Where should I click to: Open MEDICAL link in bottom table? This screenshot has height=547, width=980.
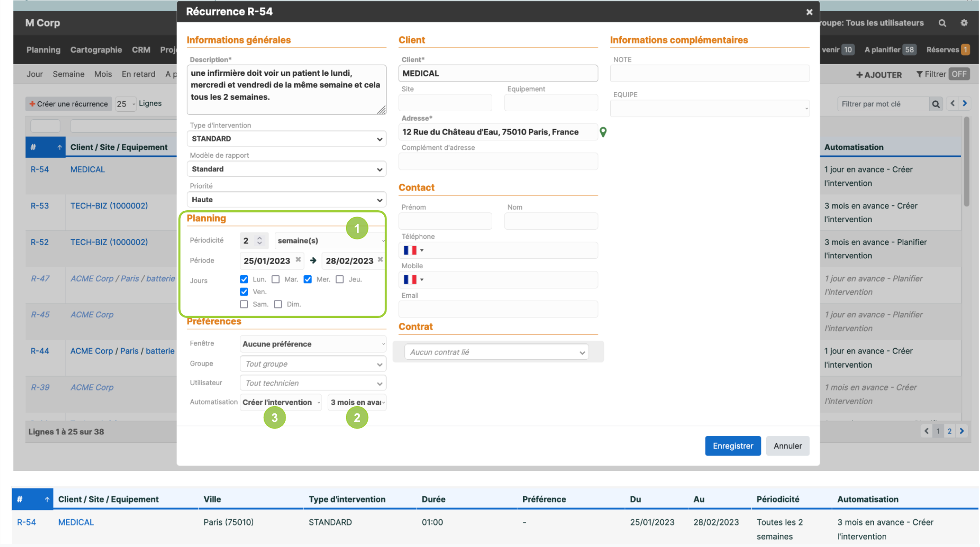tap(76, 522)
